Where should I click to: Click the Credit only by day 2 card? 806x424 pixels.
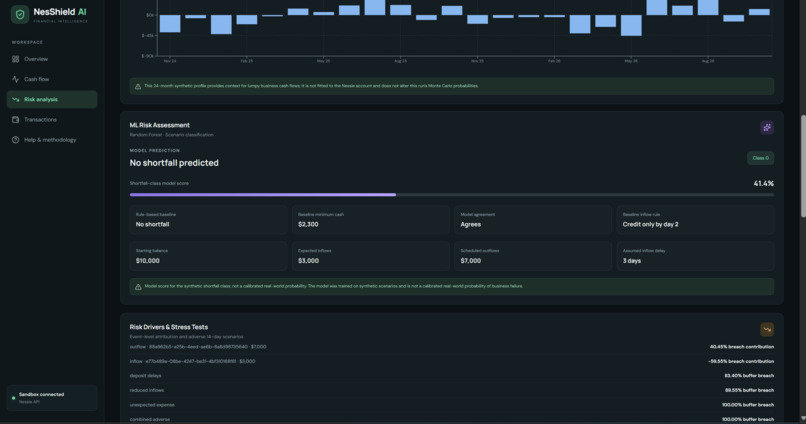695,220
